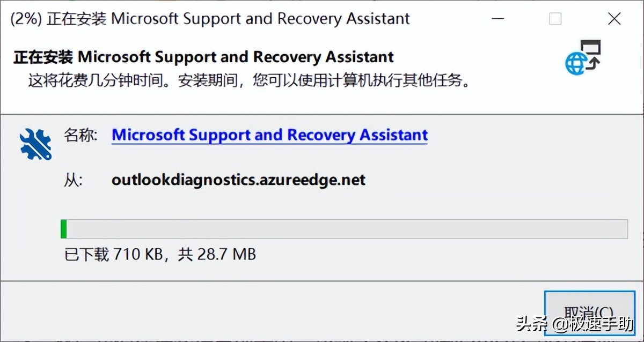The width and height of the screenshot is (644, 342).
Task: Click the outlookdiagnostics.azureedge.net source text
Action: [238, 180]
